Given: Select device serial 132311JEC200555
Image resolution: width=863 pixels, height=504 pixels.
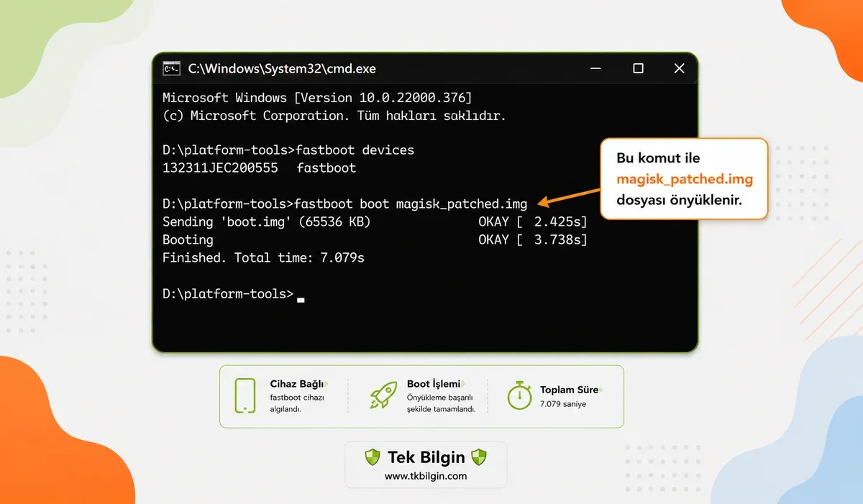Looking at the screenshot, I should (220, 168).
